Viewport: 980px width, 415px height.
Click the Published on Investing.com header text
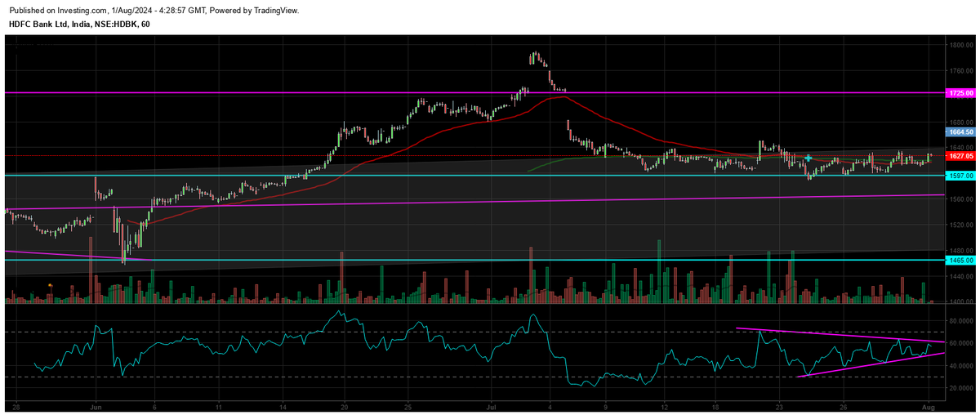pos(154,11)
